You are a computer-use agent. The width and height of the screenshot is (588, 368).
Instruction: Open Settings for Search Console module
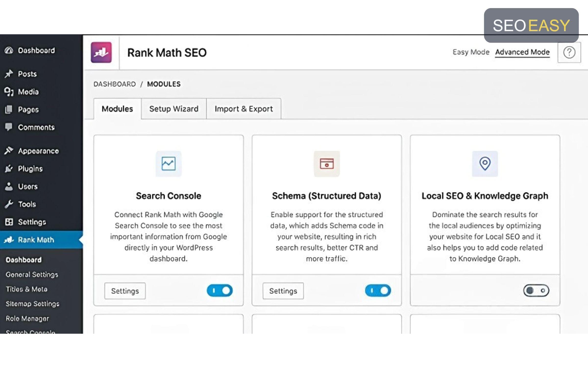click(125, 291)
